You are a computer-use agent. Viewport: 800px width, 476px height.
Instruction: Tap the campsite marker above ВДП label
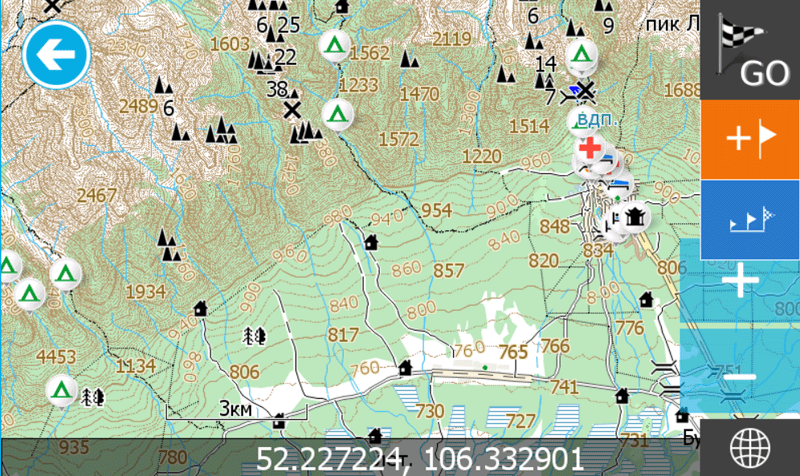coord(582,54)
